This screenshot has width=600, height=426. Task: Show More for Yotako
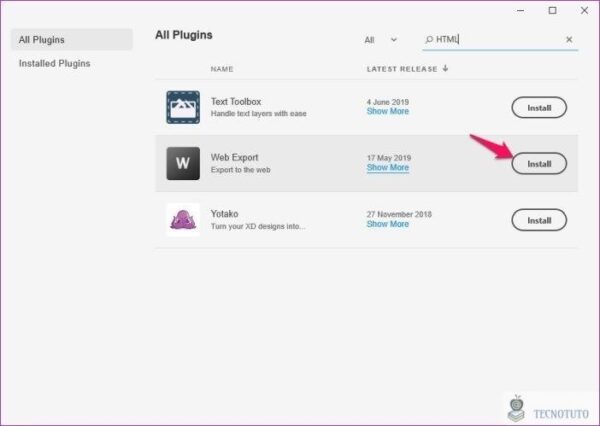[388, 224]
